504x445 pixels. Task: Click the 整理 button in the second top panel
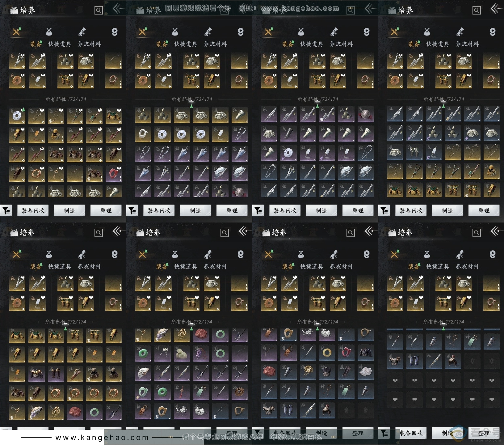point(232,211)
